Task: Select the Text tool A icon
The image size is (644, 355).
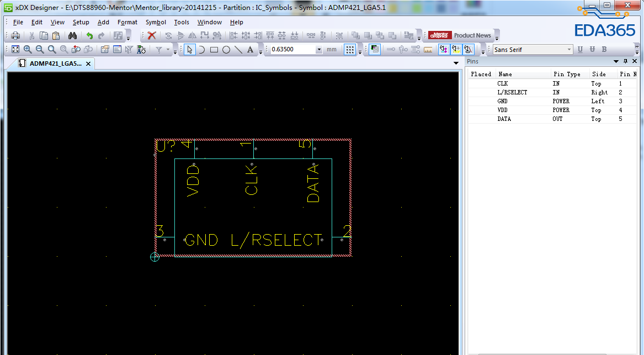Action: coord(250,50)
